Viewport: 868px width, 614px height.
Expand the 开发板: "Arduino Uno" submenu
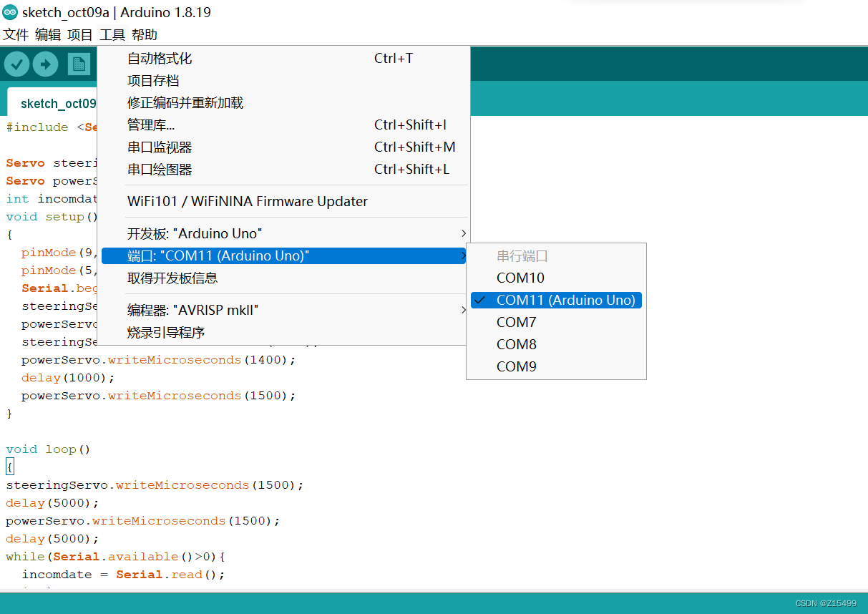[x=283, y=234]
